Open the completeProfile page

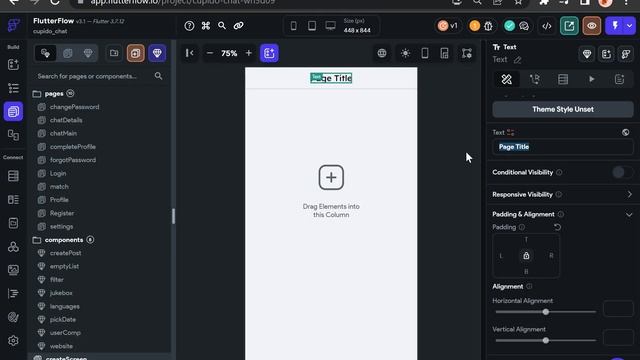point(73,147)
